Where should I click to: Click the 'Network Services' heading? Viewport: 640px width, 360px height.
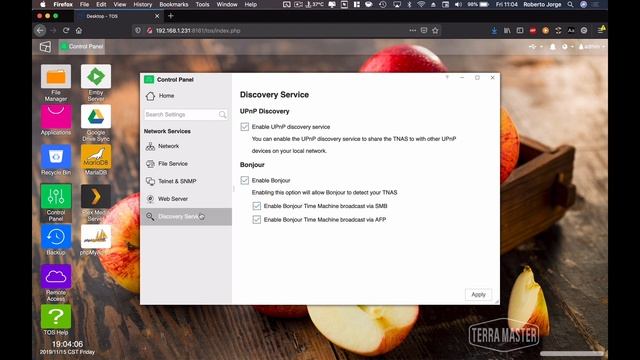(167, 131)
